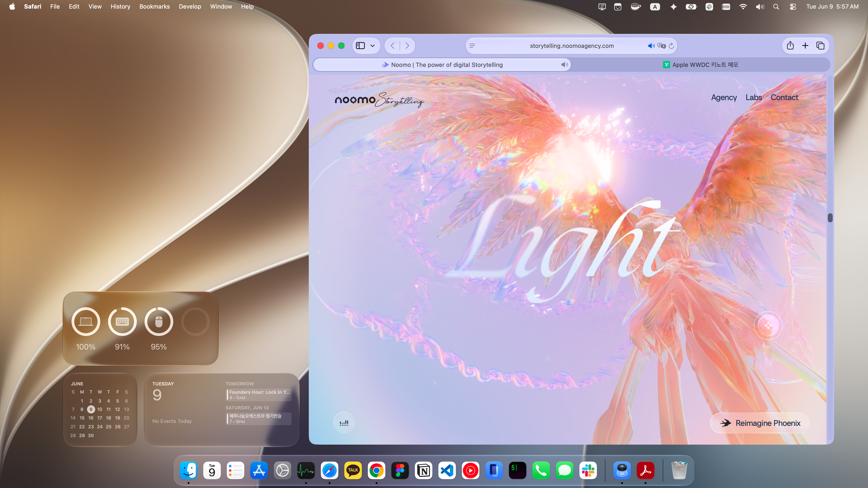Open Finder from the Dock
The image size is (868, 488).
coord(188,470)
